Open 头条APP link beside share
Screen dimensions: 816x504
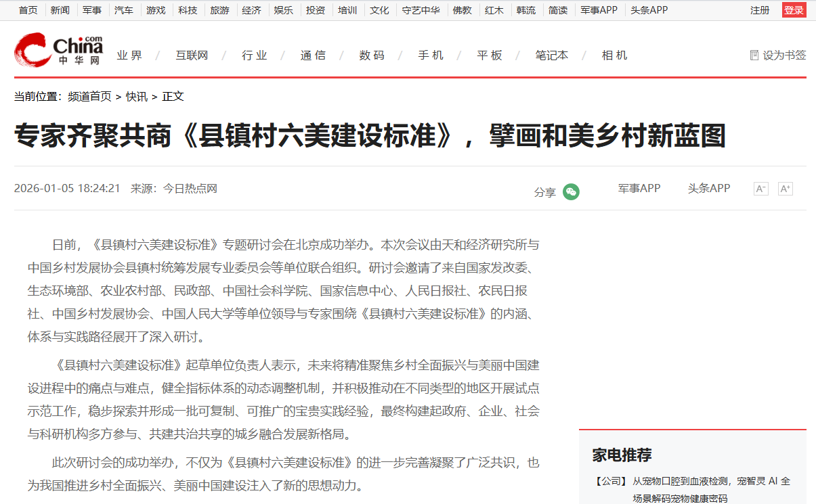(708, 188)
